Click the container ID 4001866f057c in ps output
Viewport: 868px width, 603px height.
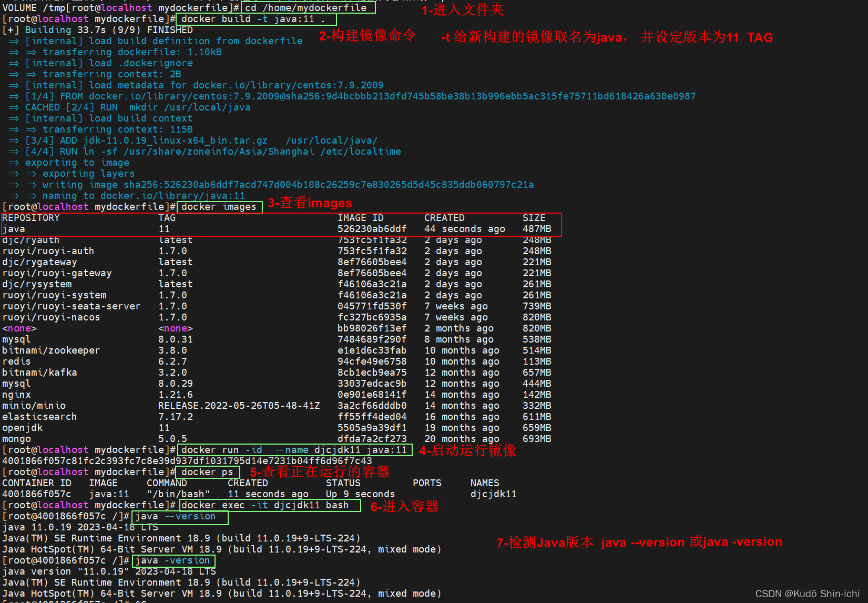coord(37,494)
